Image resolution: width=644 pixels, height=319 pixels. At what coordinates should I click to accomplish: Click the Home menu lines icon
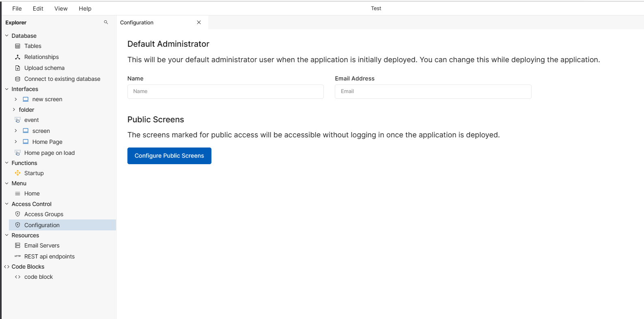pos(17,193)
